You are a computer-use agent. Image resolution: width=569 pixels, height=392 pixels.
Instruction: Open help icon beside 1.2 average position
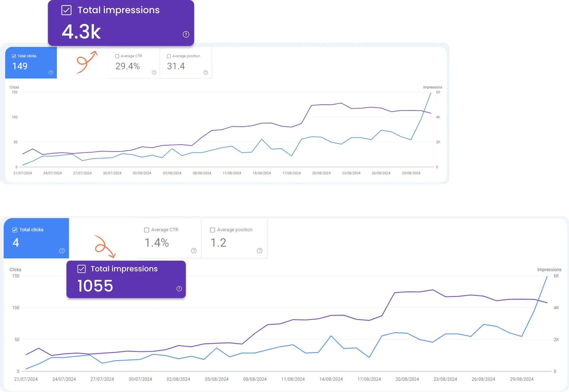(x=259, y=251)
